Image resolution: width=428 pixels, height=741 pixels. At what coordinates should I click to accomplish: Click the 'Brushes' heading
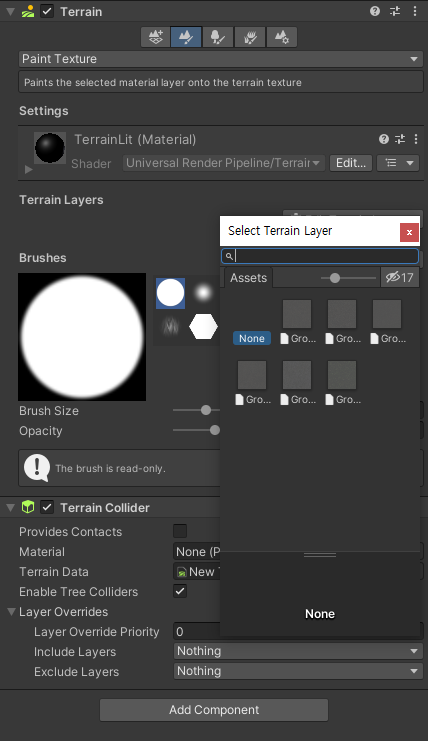click(43, 258)
